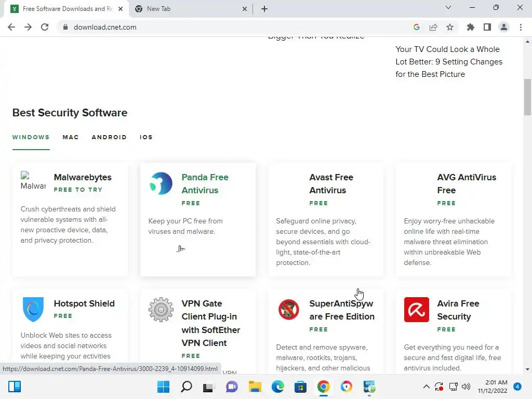Image resolution: width=532 pixels, height=399 pixels.
Task: Bookmark this tab with star icon
Action: coord(450,27)
